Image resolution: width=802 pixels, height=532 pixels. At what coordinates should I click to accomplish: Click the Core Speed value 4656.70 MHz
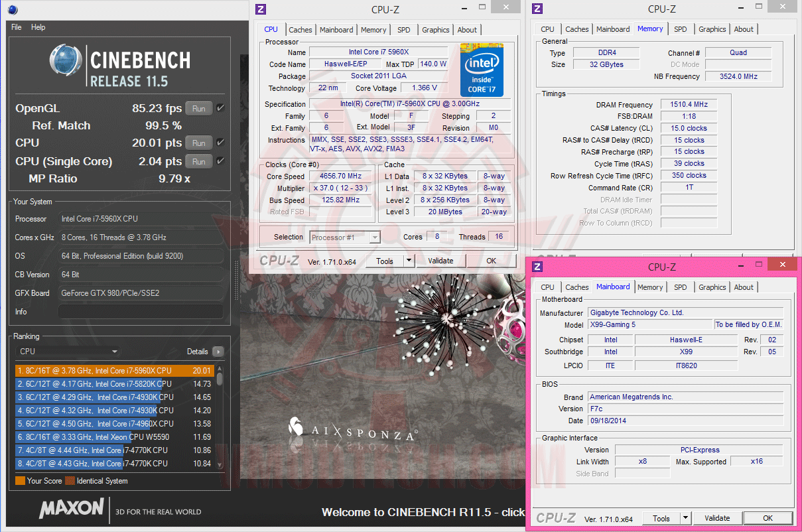pos(342,176)
